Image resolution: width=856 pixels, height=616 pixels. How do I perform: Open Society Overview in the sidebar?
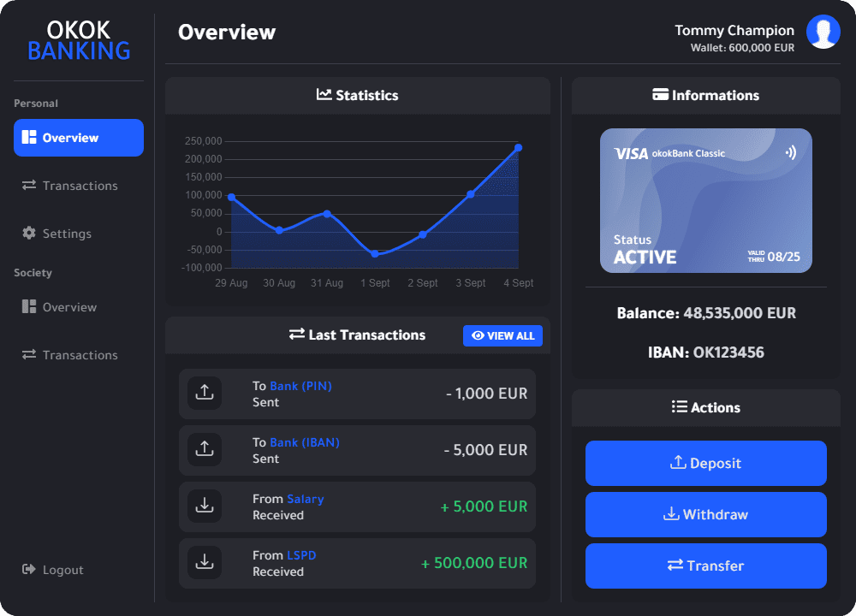click(x=68, y=307)
